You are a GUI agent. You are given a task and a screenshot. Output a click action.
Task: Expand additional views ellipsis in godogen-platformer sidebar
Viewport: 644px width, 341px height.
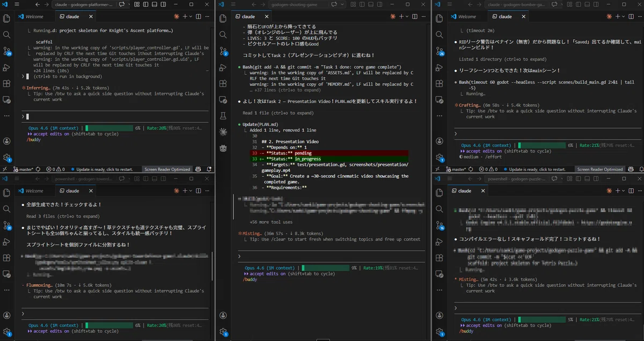[x=6, y=116]
